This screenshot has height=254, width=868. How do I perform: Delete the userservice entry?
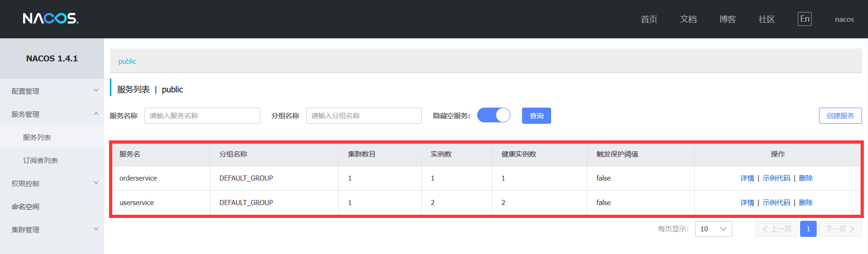pos(806,203)
